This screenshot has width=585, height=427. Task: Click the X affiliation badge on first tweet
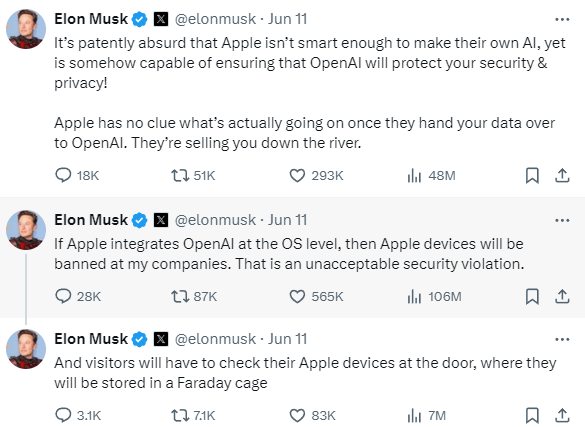[161, 19]
